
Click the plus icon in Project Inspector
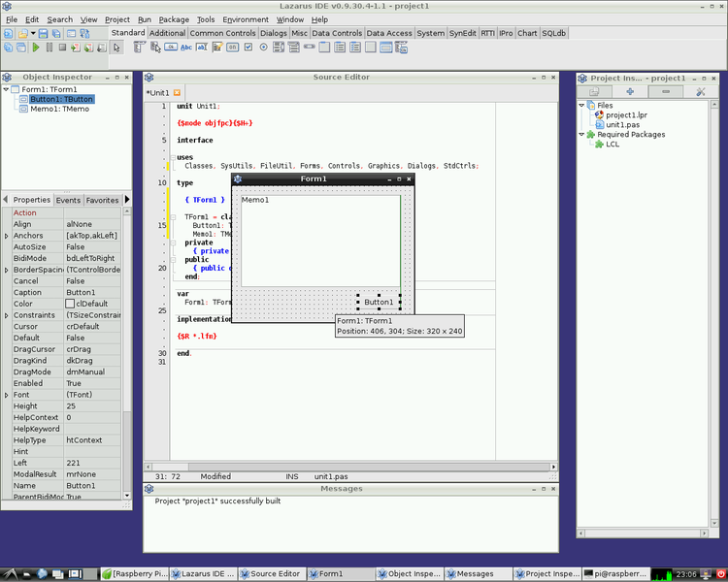click(x=630, y=91)
